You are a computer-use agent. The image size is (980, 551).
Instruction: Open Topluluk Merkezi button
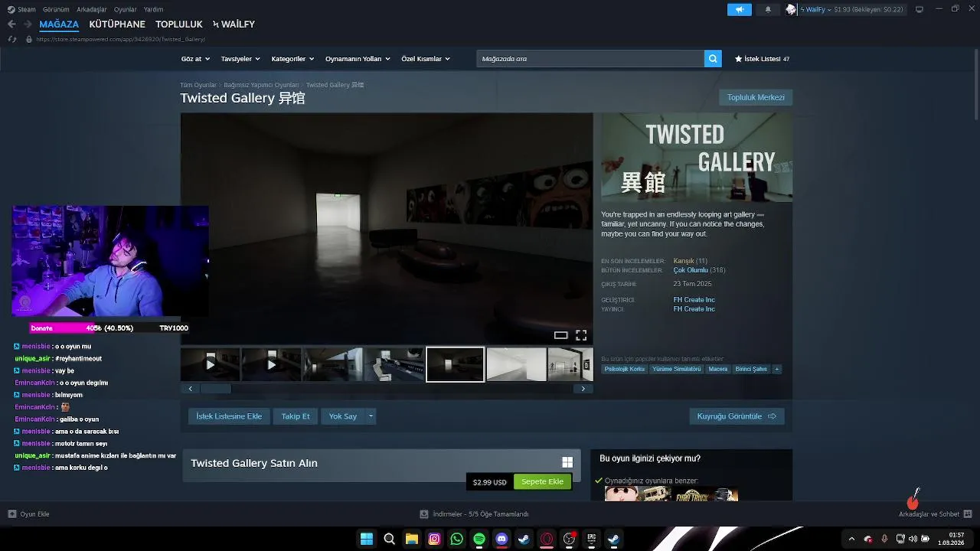point(756,97)
